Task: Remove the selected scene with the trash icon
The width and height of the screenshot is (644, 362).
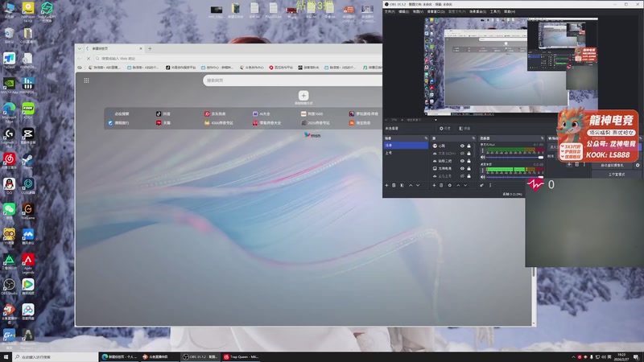Action: click(x=394, y=186)
